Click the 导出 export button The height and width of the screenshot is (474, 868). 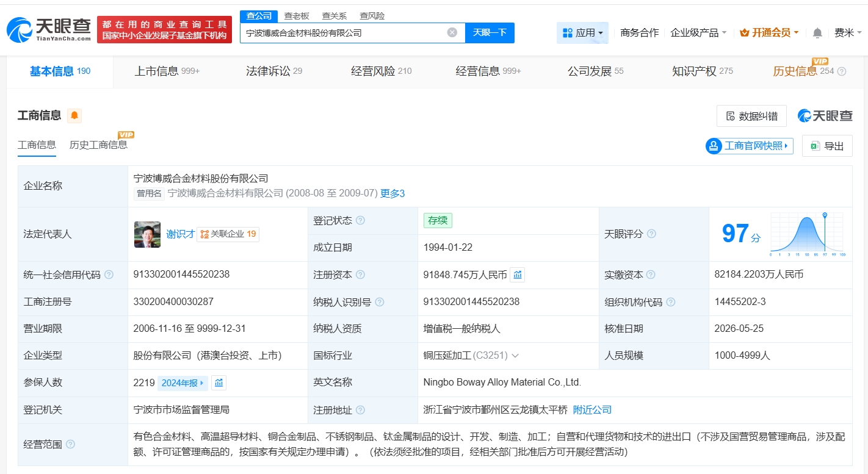coord(827,146)
